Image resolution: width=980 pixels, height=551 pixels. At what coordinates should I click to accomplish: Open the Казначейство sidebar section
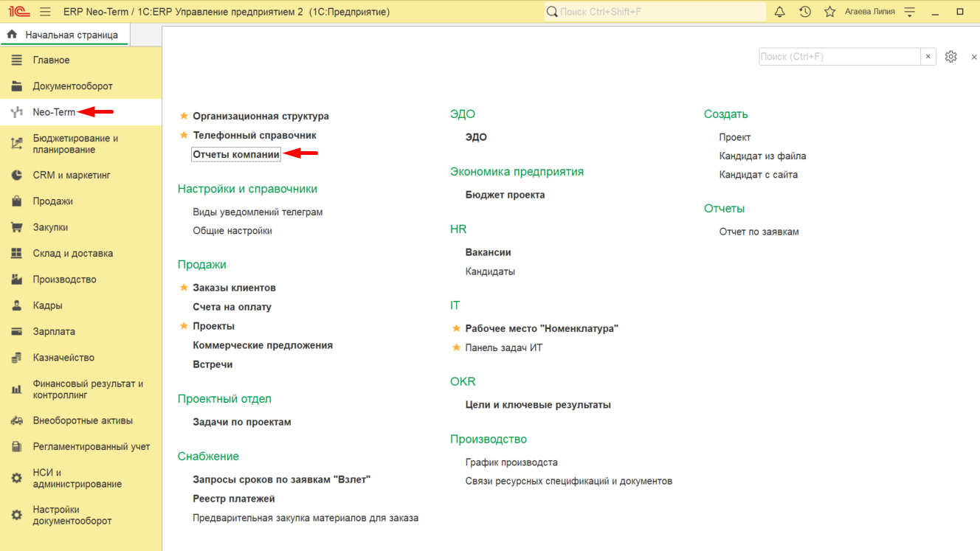[x=80, y=358]
